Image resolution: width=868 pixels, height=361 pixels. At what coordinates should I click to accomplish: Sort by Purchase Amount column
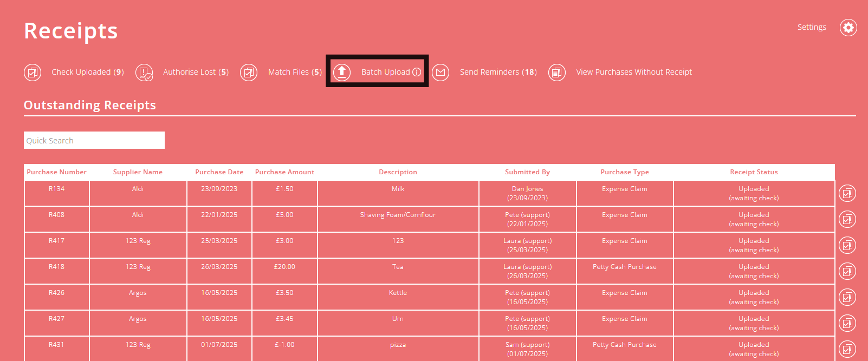[284, 172]
